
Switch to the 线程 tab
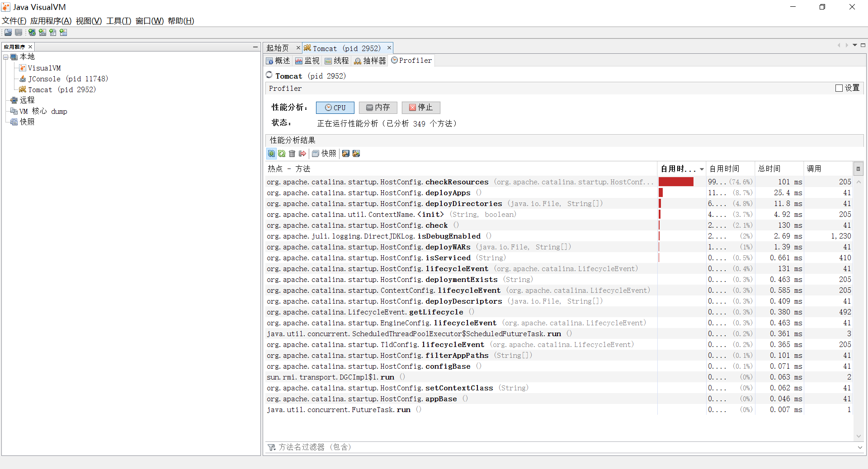tap(337, 61)
